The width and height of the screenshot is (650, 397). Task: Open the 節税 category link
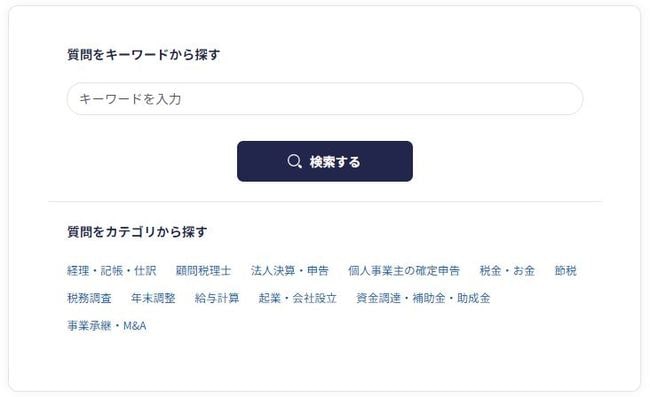[565, 271]
